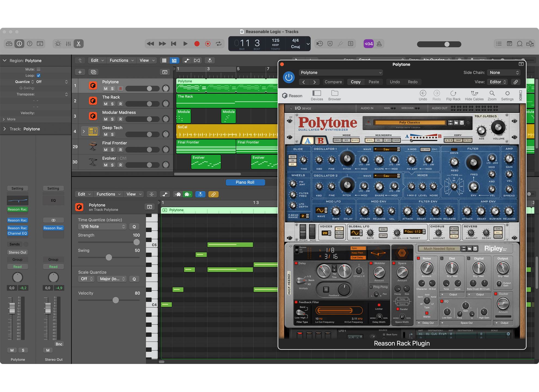Open tracks area Functions menu
The width and height of the screenshot is (539, 392).
[x=121, y=60]
